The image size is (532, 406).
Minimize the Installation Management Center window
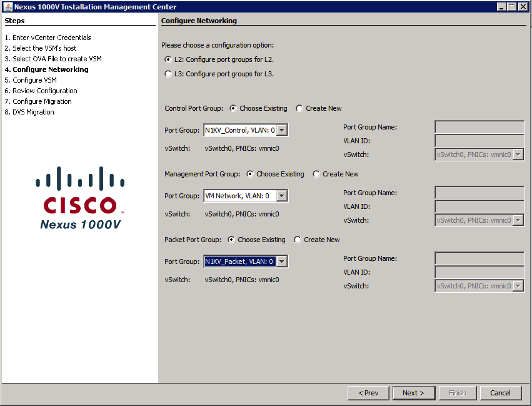pyautogui.click(x=501, y=6)
